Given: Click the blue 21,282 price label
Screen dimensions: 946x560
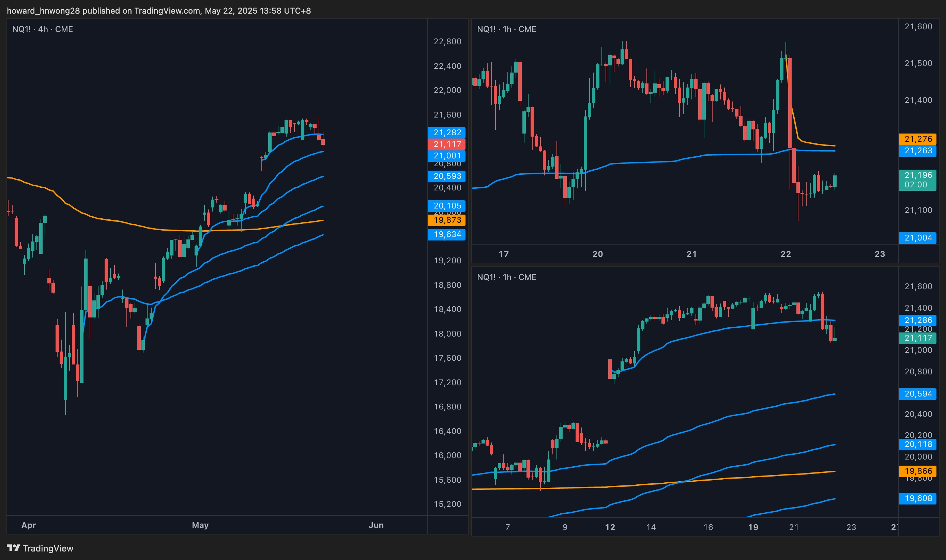Looking at the screenshot, I should [x=446, y=133].
